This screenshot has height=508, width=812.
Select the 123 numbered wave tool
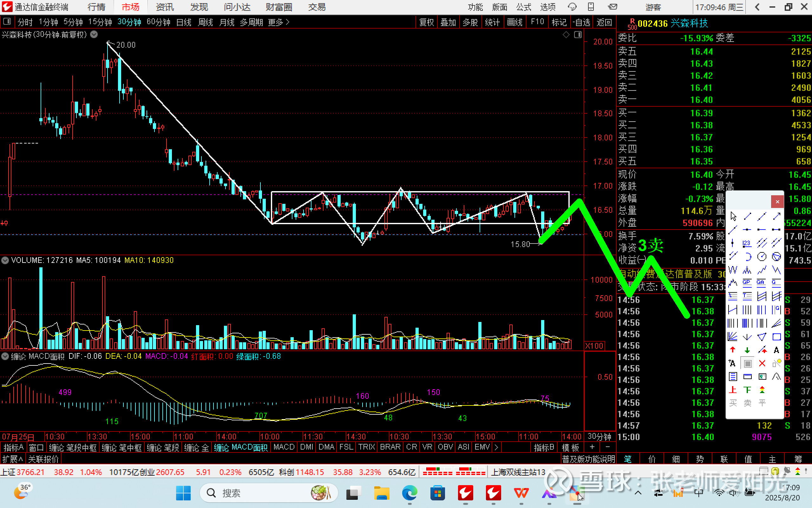pyautogui.click(x=748, y=243)
